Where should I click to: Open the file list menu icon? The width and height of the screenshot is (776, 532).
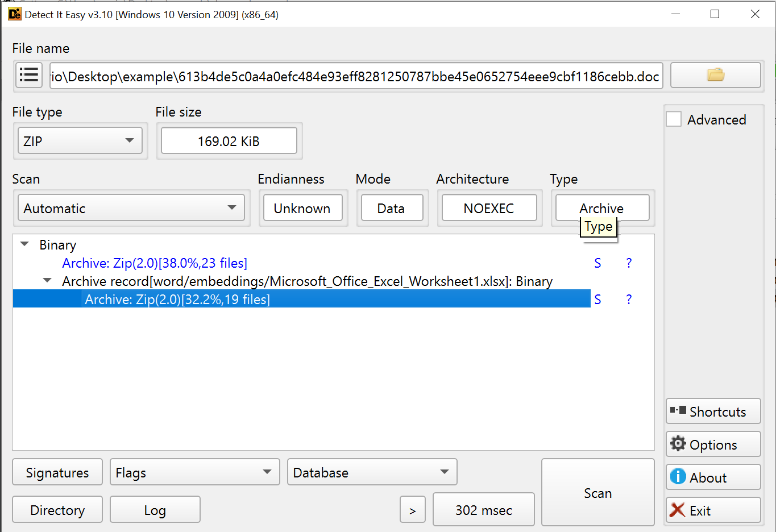[28, 75]
